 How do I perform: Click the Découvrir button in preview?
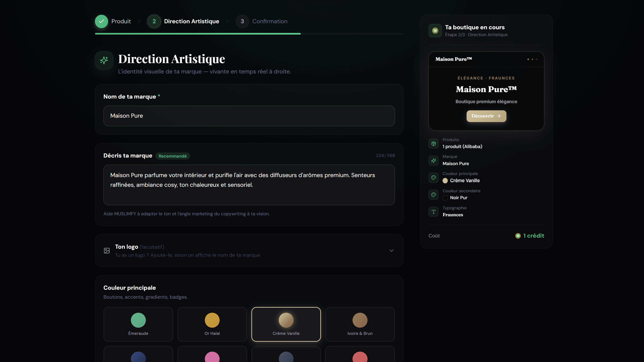click(x=486, y=116)
